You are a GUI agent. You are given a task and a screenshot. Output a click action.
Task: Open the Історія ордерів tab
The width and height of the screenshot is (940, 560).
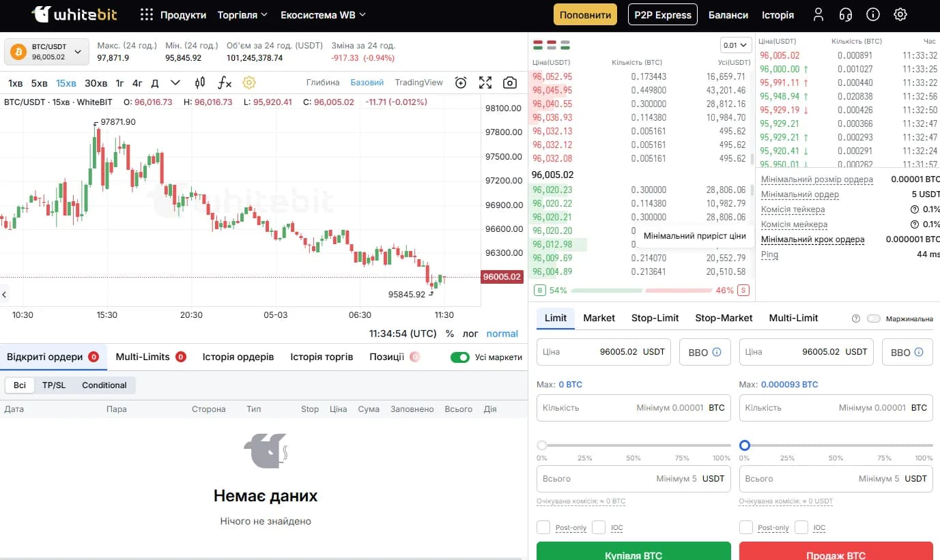coord(238,357)
